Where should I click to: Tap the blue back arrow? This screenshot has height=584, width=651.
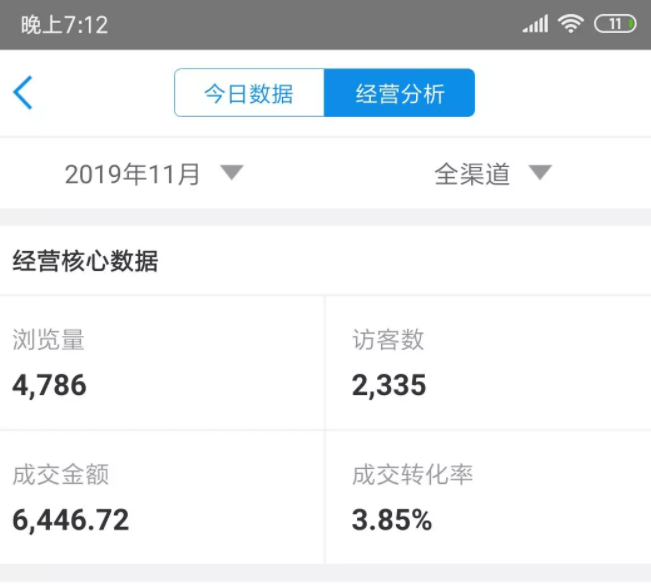tap(23, 93)
